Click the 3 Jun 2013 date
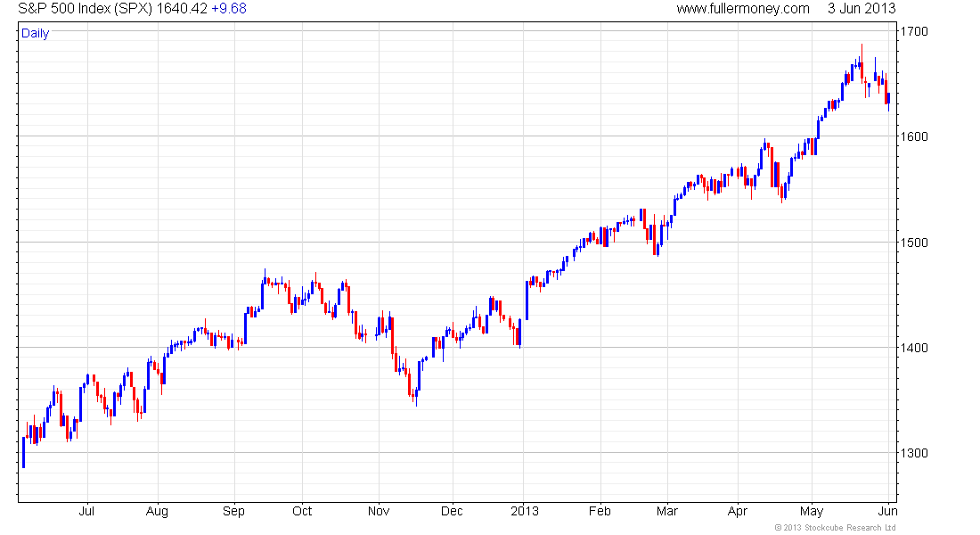The width and height of the screenshot is (980, 535). click(862, 9)
